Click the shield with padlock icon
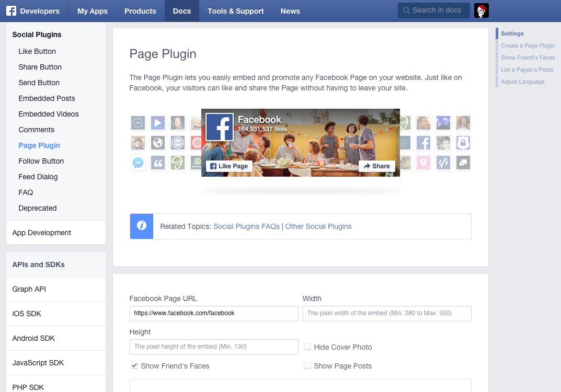The image size is (561, 392). pos(463,143)
